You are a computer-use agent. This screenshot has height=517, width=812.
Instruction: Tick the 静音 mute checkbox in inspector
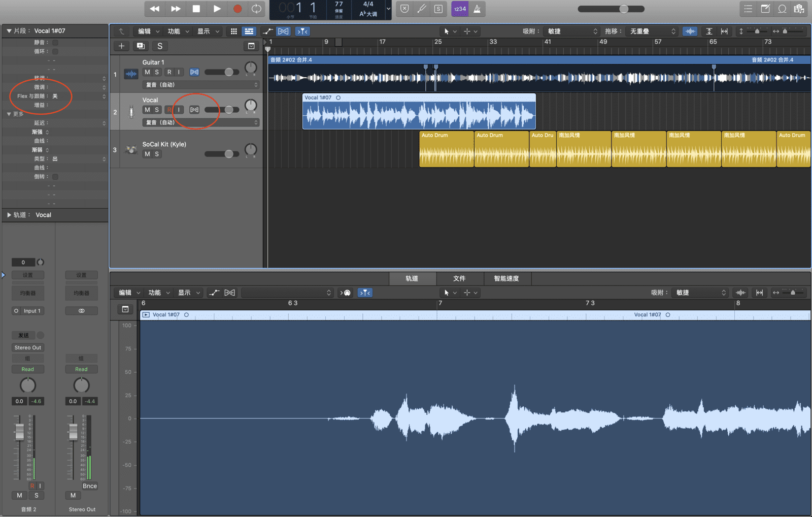pos(55,43)
